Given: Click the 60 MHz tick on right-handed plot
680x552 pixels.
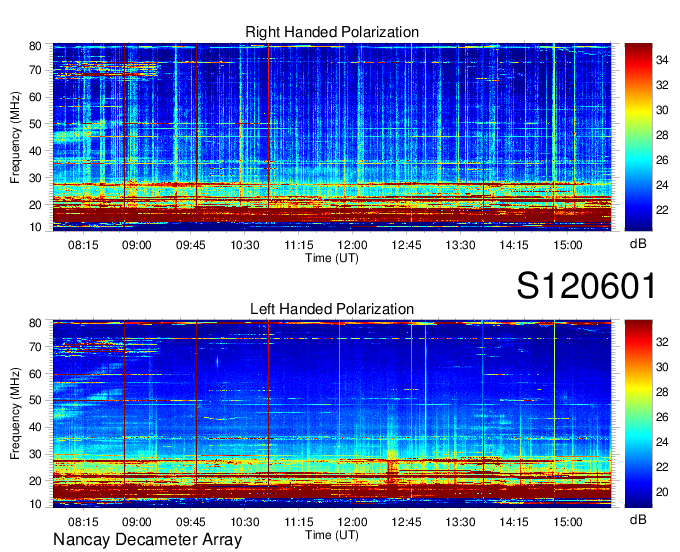Looking at the screenshot, I should pos(35,97).
